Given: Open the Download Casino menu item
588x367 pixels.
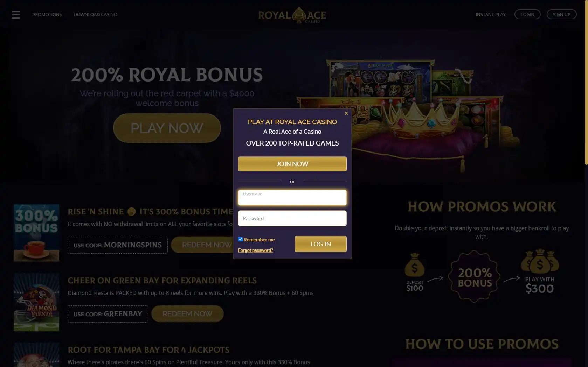Looking at the screenshot, I should tap(95, 14).
